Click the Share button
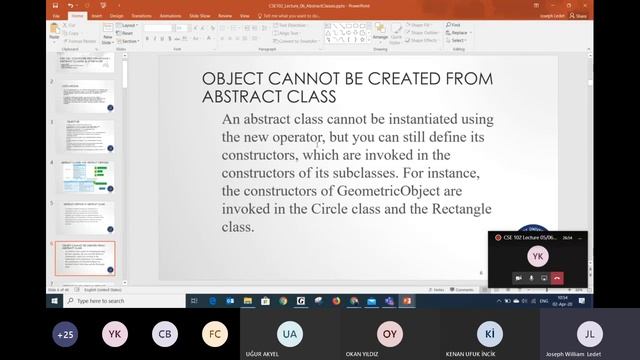Screen dimensions: 640x360 click(578, 16)
